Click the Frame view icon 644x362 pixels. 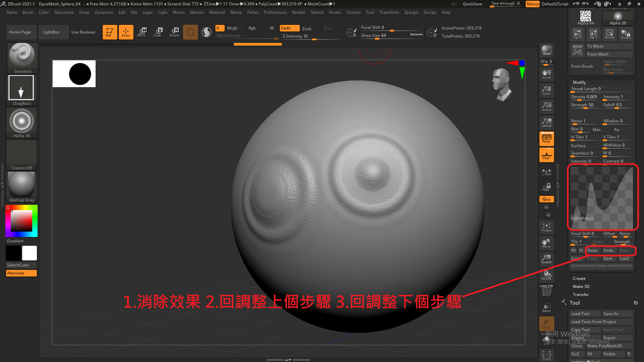click(x=546, y=227)
